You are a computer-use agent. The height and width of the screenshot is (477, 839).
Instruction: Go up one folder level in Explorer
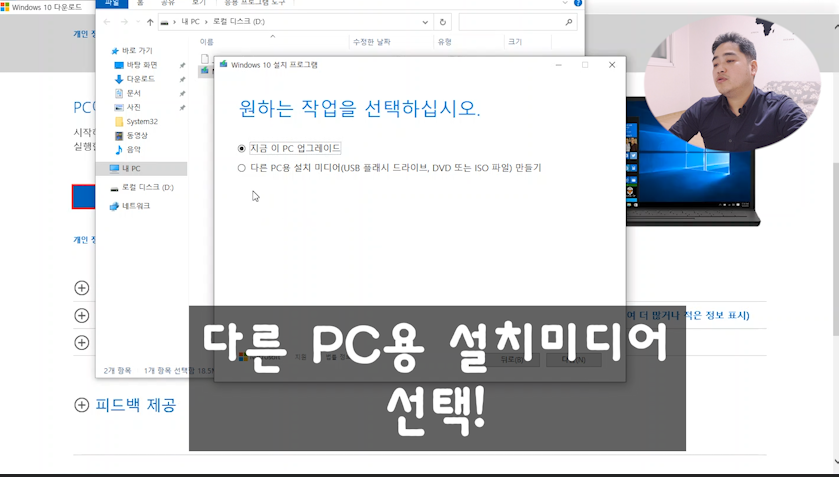[x=150, y=22]
